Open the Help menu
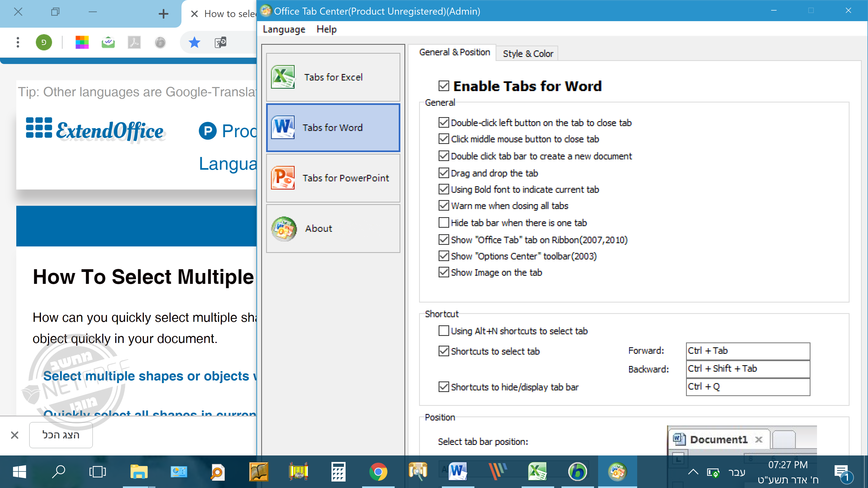The image size is (868, 488). coord(326,29)
